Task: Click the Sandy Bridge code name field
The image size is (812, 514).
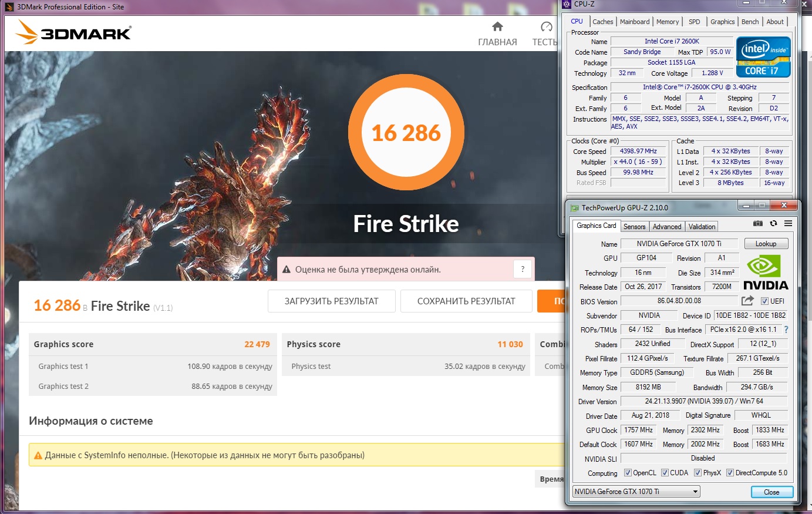Action: [642, 52]
